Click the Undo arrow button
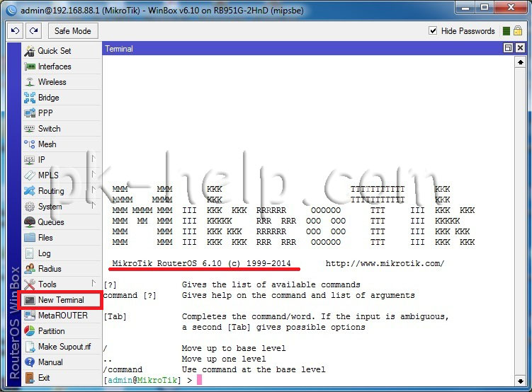 (x=16, y=31)
